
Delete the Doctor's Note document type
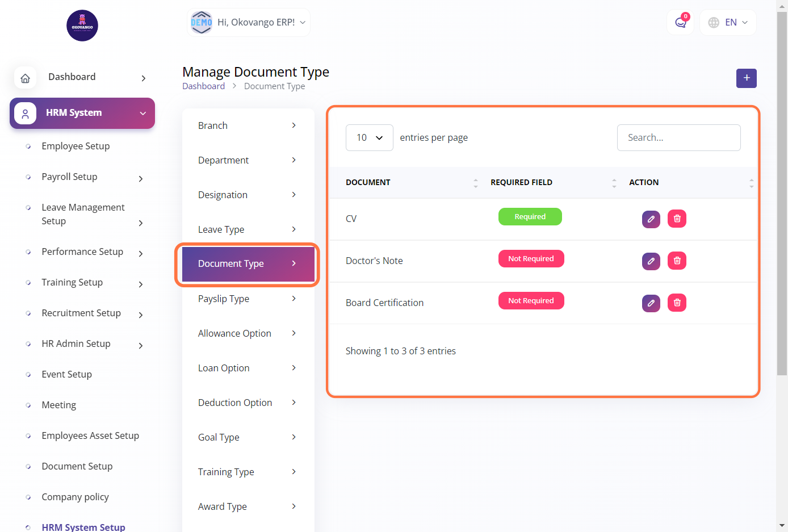tap(677, 261)
